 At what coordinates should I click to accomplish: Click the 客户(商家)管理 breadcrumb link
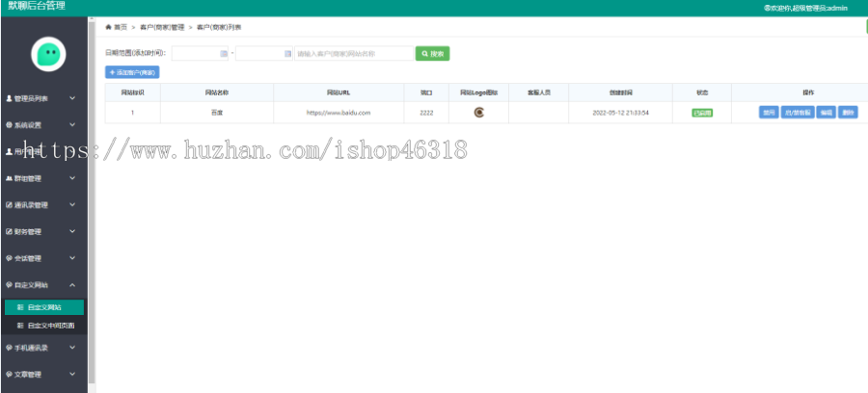pos(162,27)
